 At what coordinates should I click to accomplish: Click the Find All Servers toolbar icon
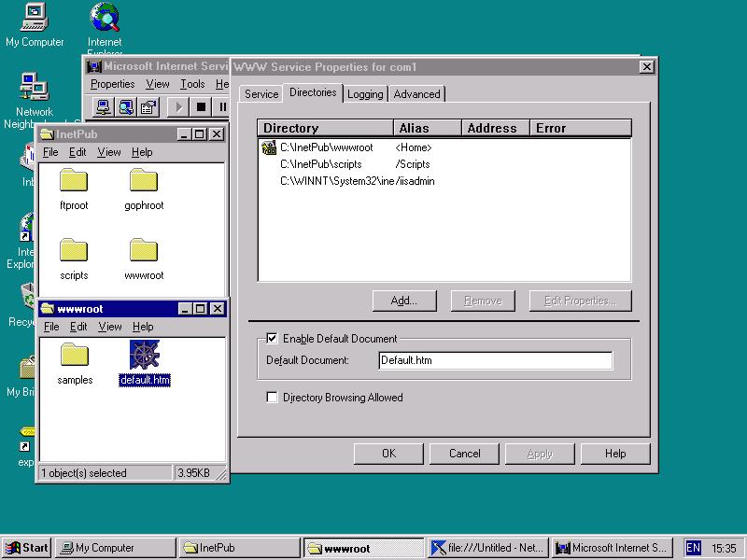coord(126,107)
